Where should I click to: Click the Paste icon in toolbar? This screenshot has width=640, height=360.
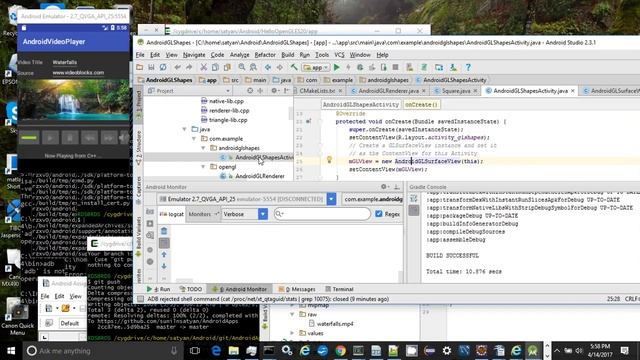pyautogui.click(x=227, y=67)
